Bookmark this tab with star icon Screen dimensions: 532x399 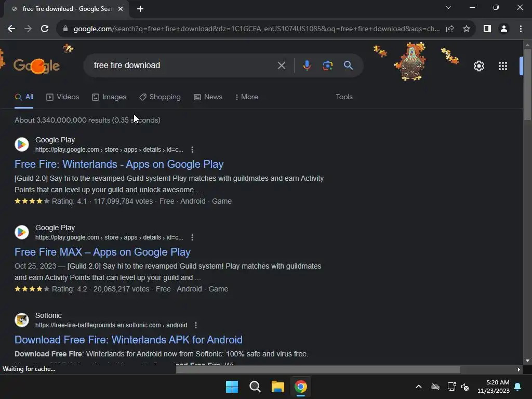tap(467, 29)
